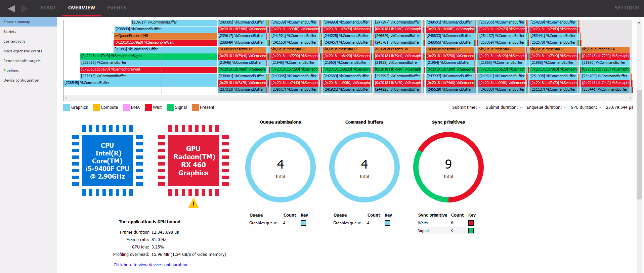Viewport: 644px width, 273px height.
Task: Click the red GPU chip icon
Action: click(193, 161)
